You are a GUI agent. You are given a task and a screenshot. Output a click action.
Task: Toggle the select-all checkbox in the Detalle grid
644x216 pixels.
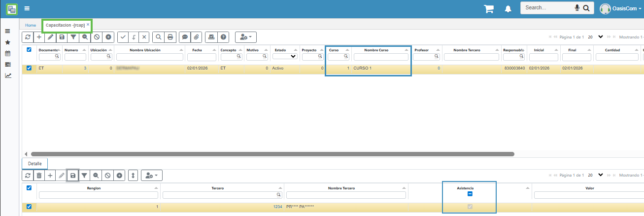click(x=29, y=188)
